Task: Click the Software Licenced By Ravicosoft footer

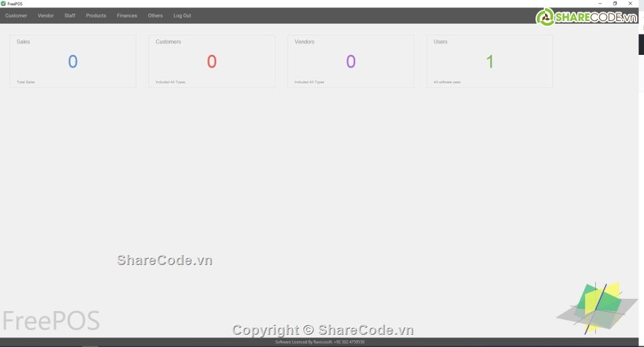Action: pos(319,342)
